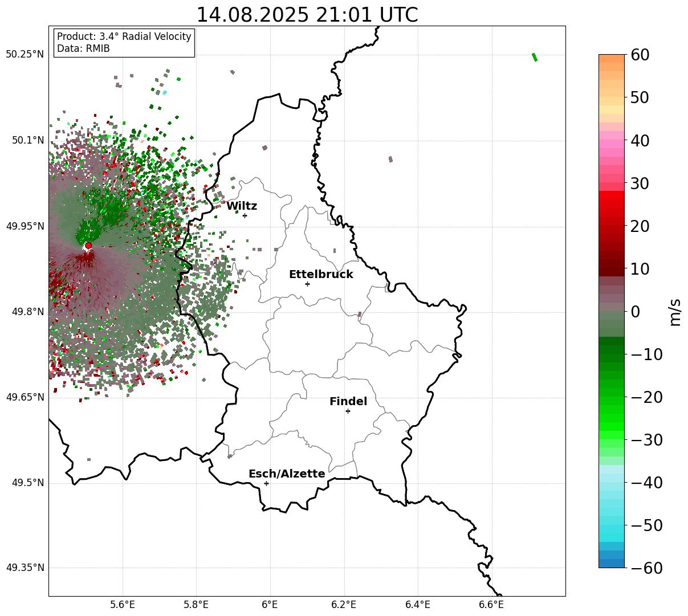The image size is (688, 616).
Task: Select the Ettelbruck city label
Action: 321,275
